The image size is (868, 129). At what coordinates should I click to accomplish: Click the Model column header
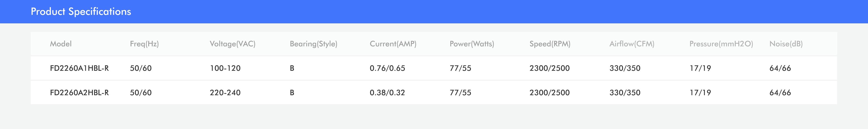61,44
